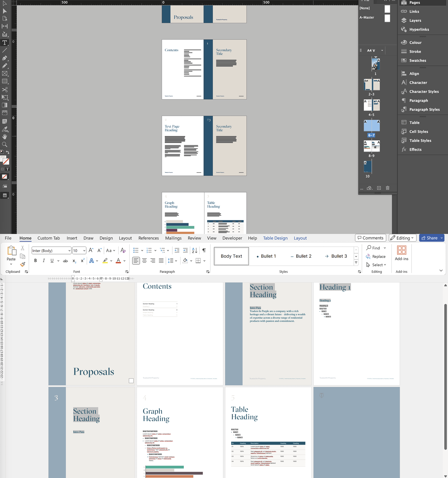Set Justify paragraph alignment
The image size is (448, 478).
point(161,260)
